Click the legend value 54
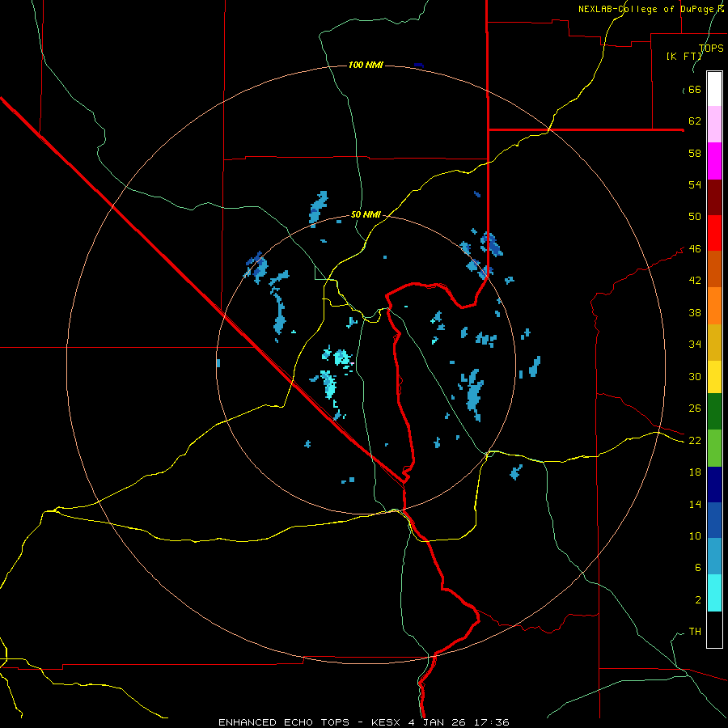The height and width of the screenshot is (728, 728). point(695,184)
